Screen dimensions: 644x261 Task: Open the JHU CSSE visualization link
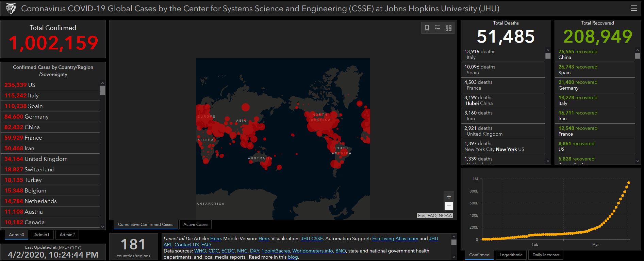312,239
